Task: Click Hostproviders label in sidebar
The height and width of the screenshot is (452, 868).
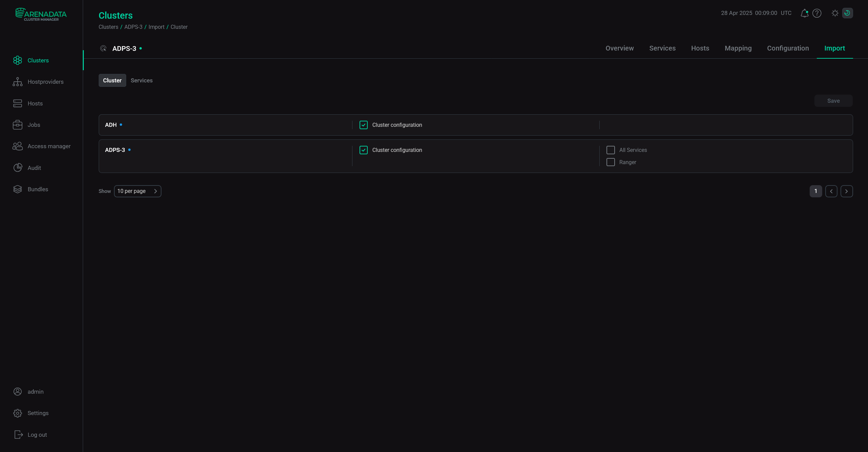Action: (x=46, y=82)
